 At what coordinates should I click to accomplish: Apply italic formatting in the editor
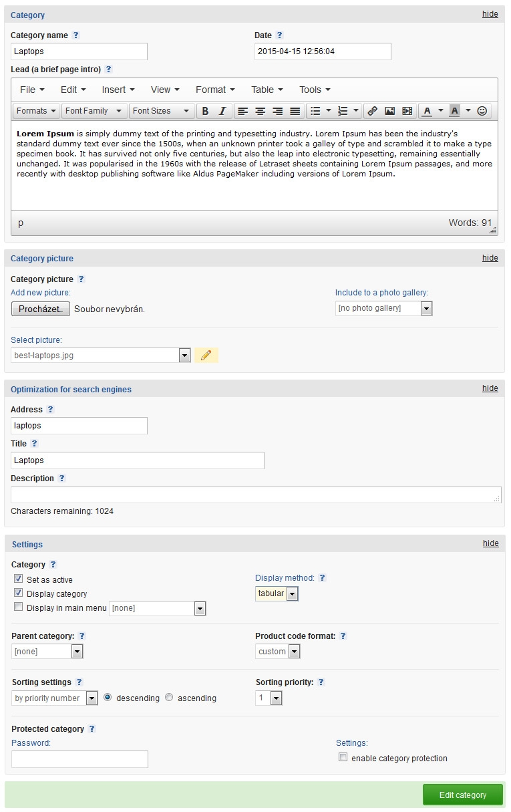[x=222, y=111]
